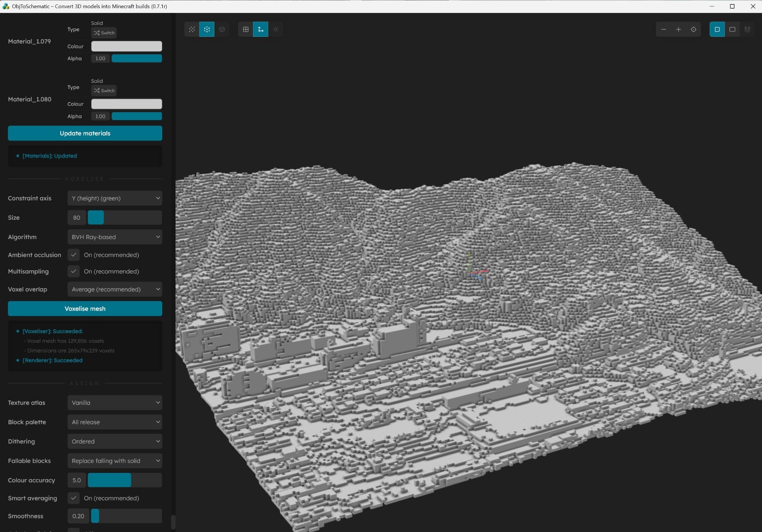
Task: Switch to triangle mesh render view
Action: [x=192, y=29]
